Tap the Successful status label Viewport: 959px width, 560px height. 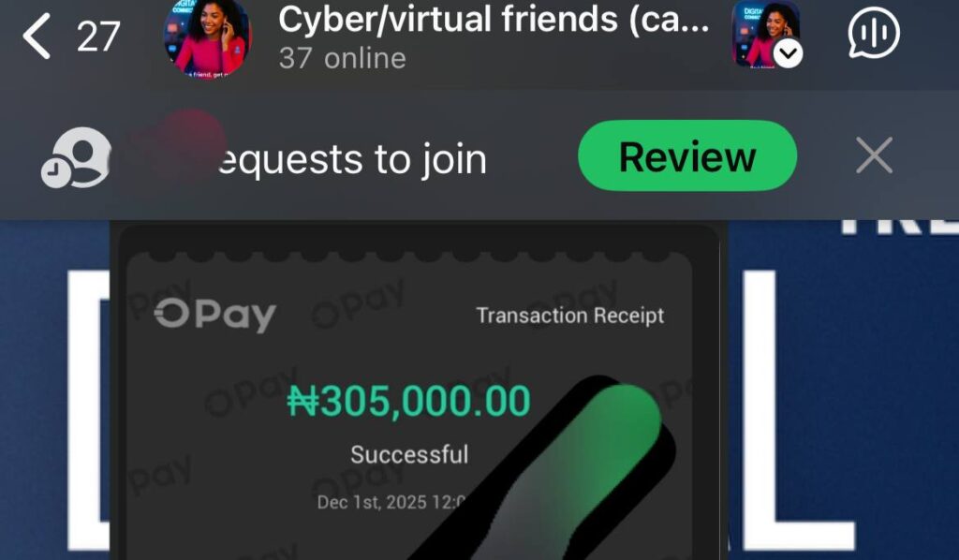(409, 454)
